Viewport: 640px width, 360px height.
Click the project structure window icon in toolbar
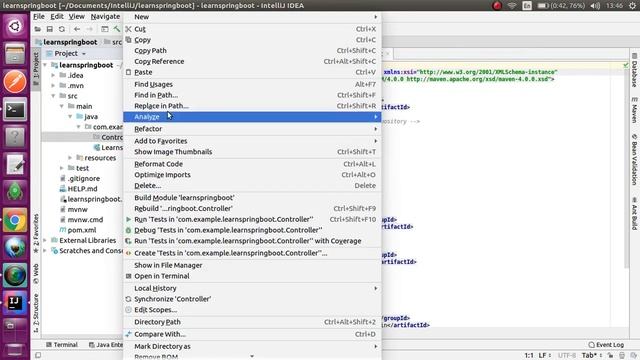pyautogui.click(x=105, y=29)
